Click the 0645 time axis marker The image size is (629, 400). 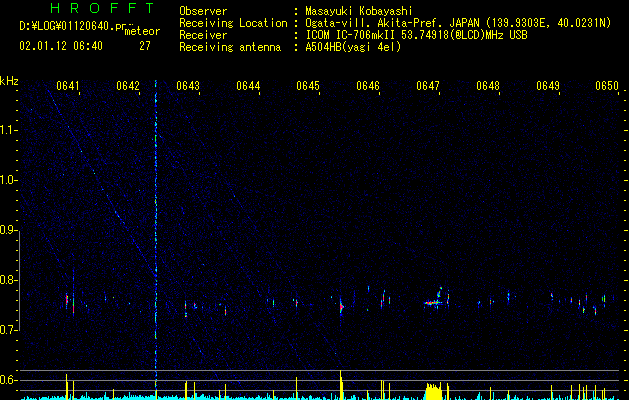click(308, 86)
